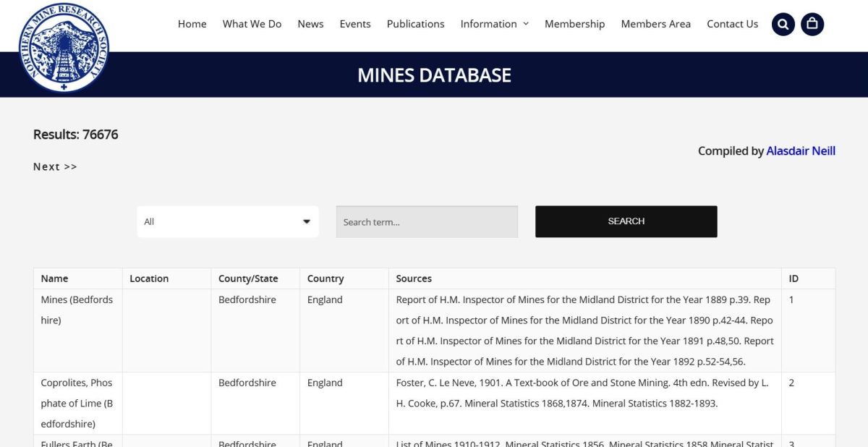Open the site search magnifier icon
The width and height of the screenshot is (868, 447).
point(783,24)
